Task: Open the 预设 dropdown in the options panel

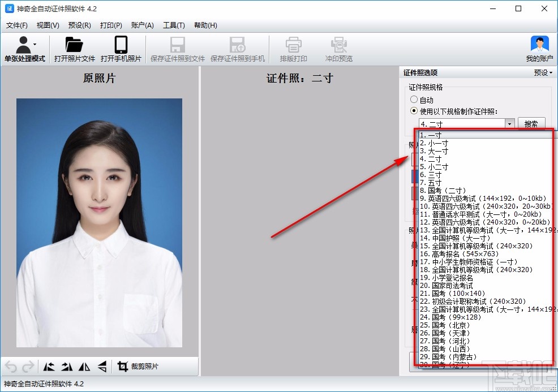Action: coord(543,72)
